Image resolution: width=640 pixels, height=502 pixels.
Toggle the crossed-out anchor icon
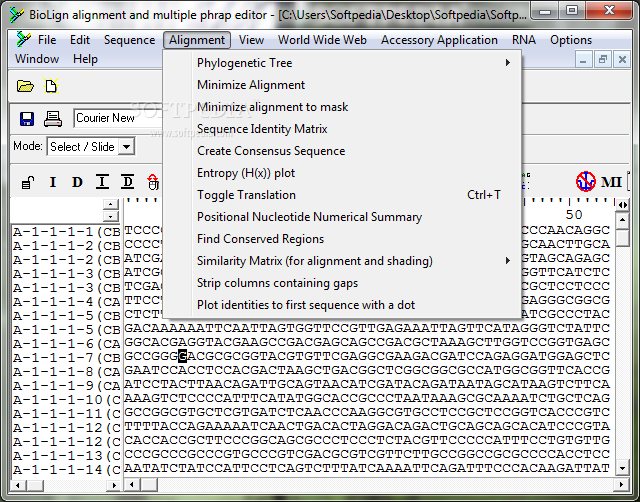586,181
